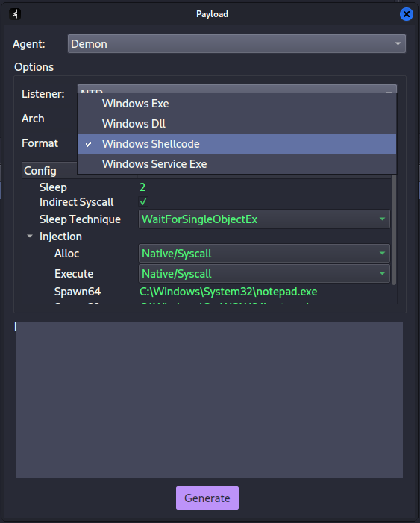Open the Alloc Native/Syscall dropdown
Screen dimensions: 420x523
pyautogui.click(x=264, y=254)
